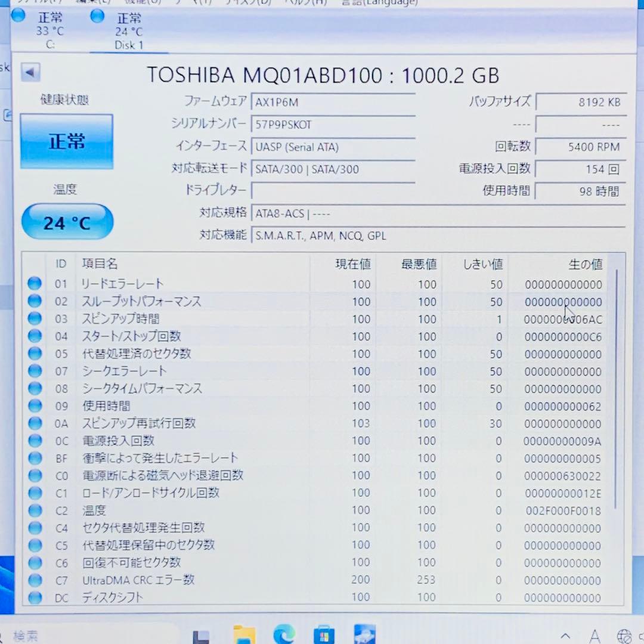Click status icon for attribute 05 代替処理済のセクタ数

(x=35, y=353)
